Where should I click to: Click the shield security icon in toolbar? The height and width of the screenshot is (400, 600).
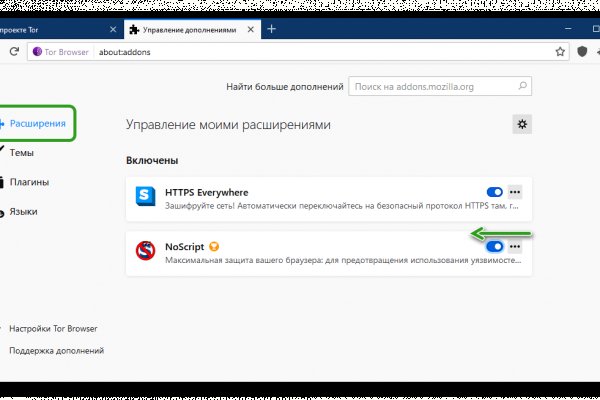click(x=584, y=50)
